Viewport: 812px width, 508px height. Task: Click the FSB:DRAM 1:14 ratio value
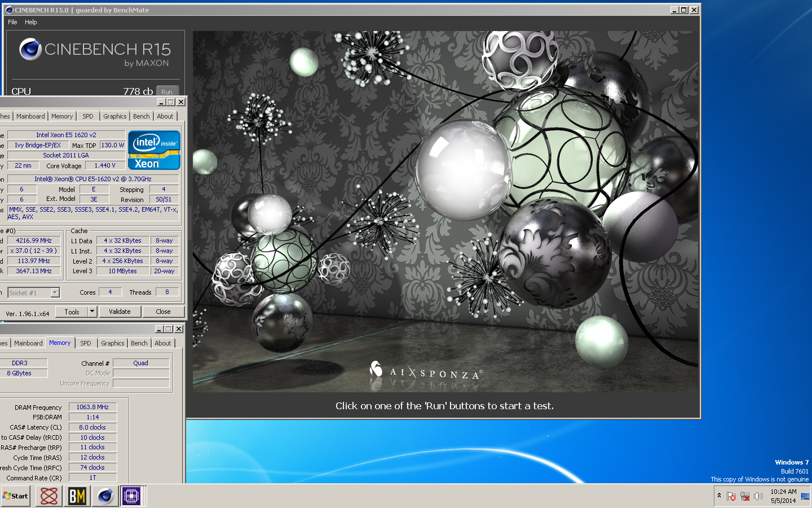[x=92, y=417]
